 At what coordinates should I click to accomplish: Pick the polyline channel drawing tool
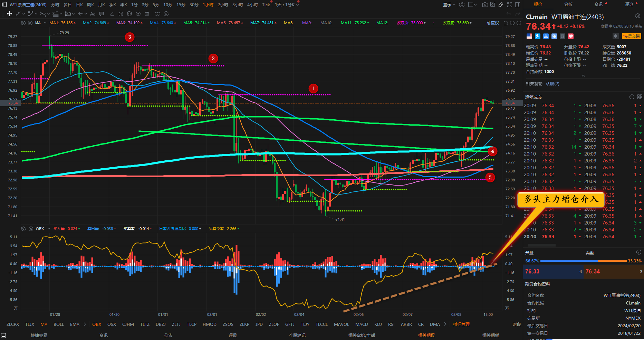pos(31,14)
